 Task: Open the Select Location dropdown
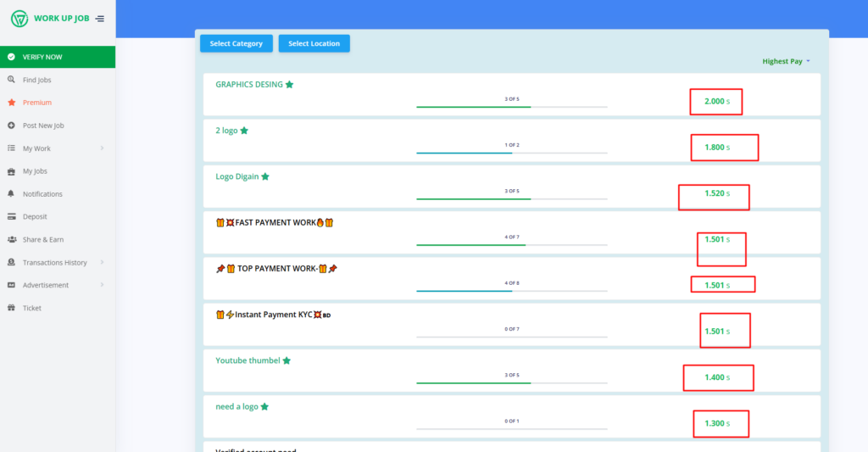click(314, 43)
